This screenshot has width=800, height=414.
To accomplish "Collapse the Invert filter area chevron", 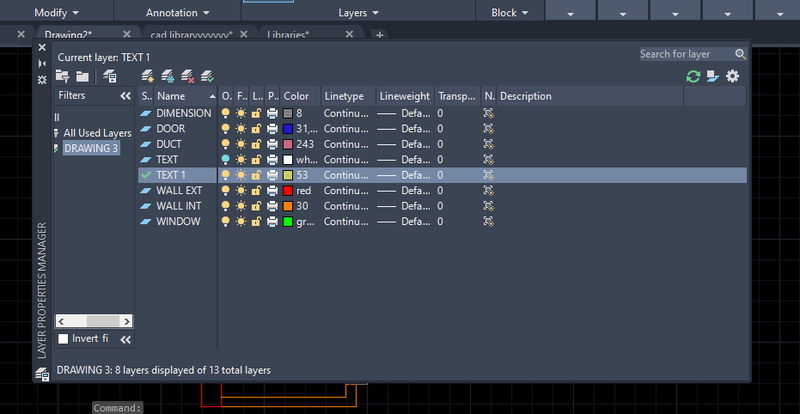I will click(126, 339).
